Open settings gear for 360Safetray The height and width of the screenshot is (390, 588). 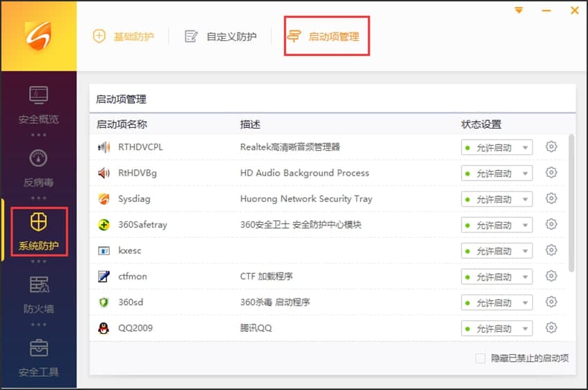click(x=551, y=224)
